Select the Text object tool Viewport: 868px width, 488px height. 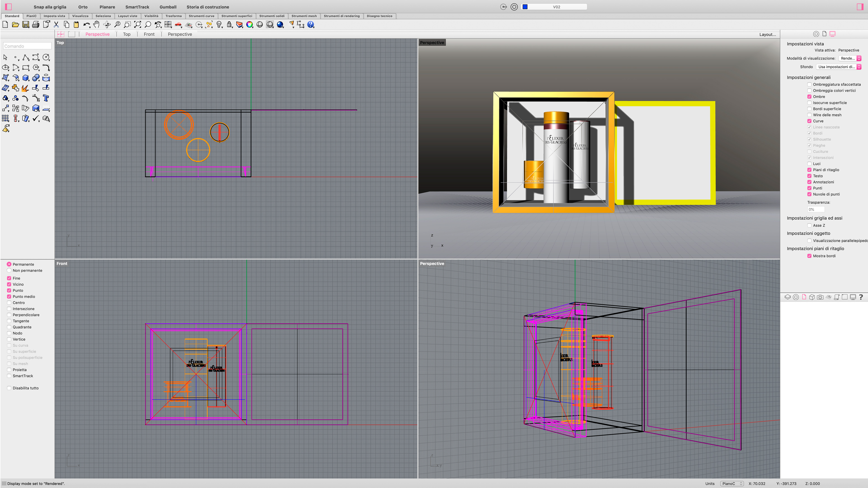coord(46,98)
